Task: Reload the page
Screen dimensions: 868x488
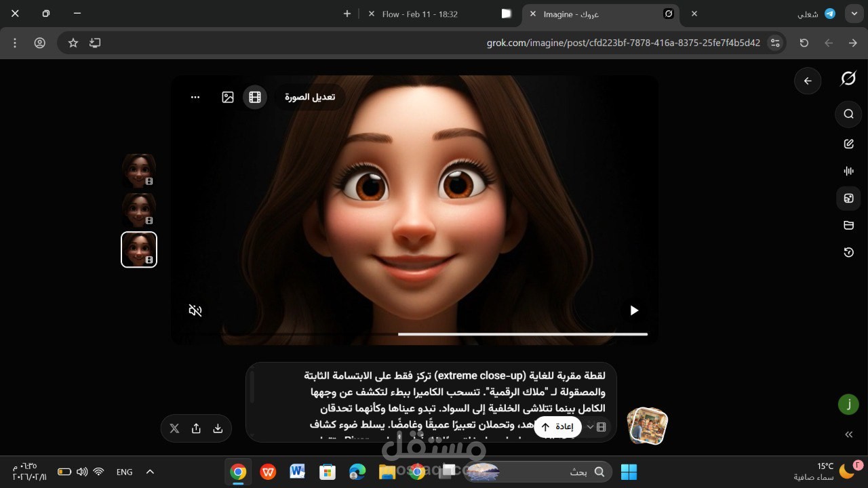Action: (x=804, y=43)
